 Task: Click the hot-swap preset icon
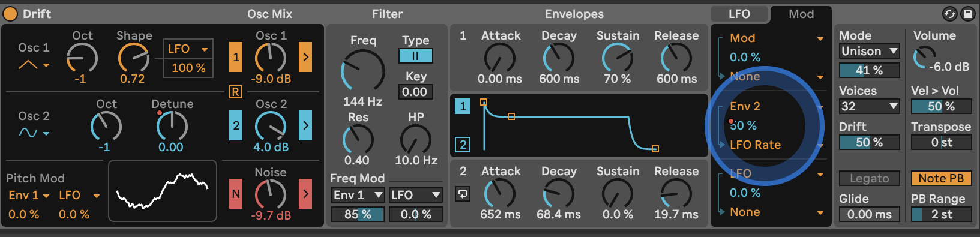coord(949,14)
